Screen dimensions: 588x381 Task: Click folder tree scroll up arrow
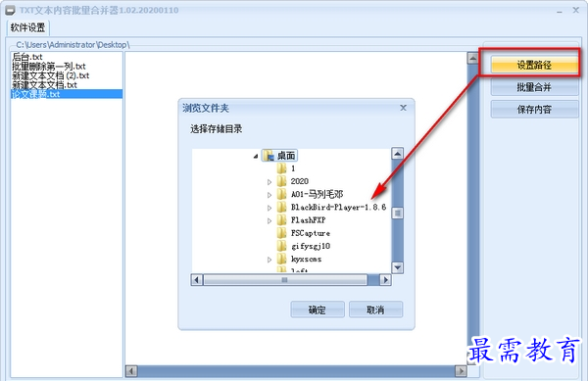coord(397,154)
